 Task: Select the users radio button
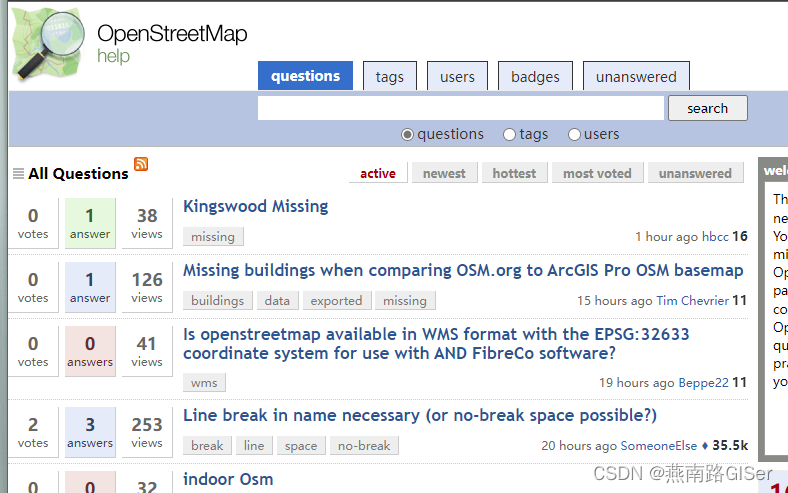(574, 135)
